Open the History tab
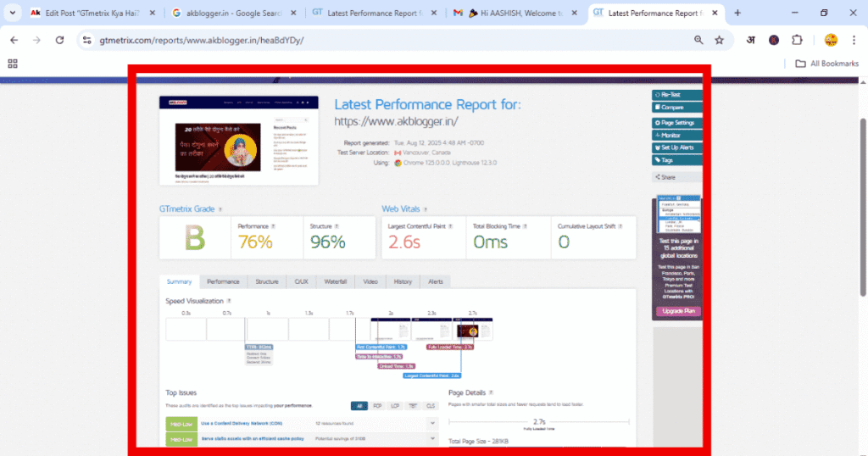This screenshot has width=868, height=456. tap(403, 281)
